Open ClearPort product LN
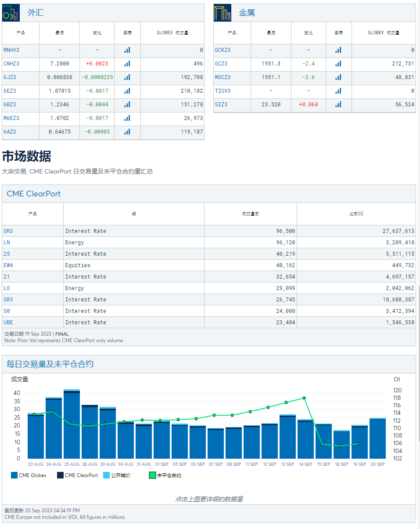The image size is (420, 529). tap(7, 243)
